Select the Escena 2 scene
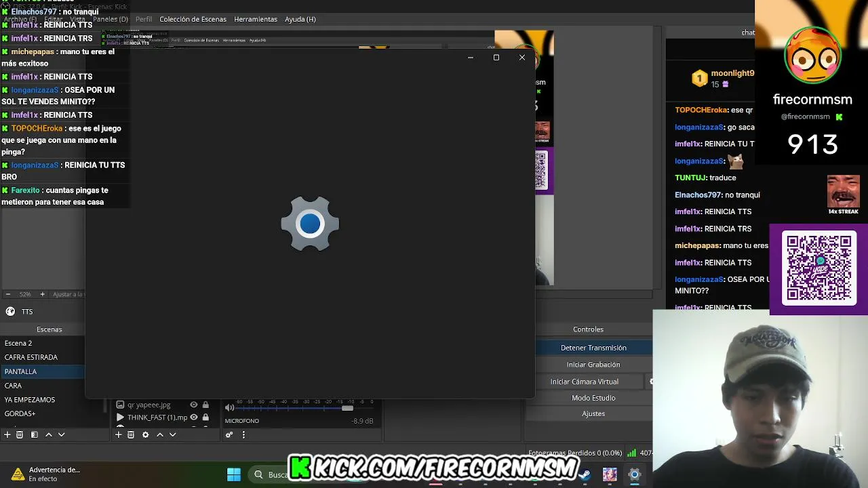 (43, 343)
